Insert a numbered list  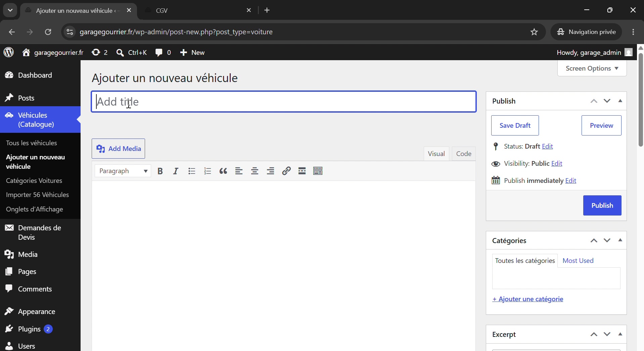tap(208, 171)
